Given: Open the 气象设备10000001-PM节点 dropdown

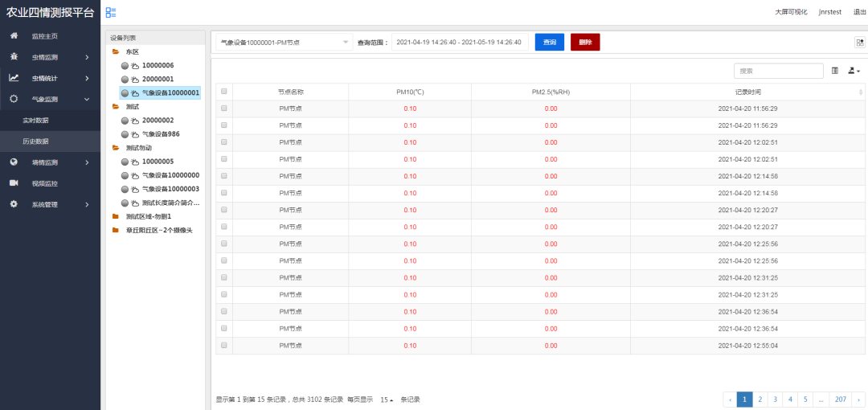Looking at the screenshot, I should click(x=284, y=42).
